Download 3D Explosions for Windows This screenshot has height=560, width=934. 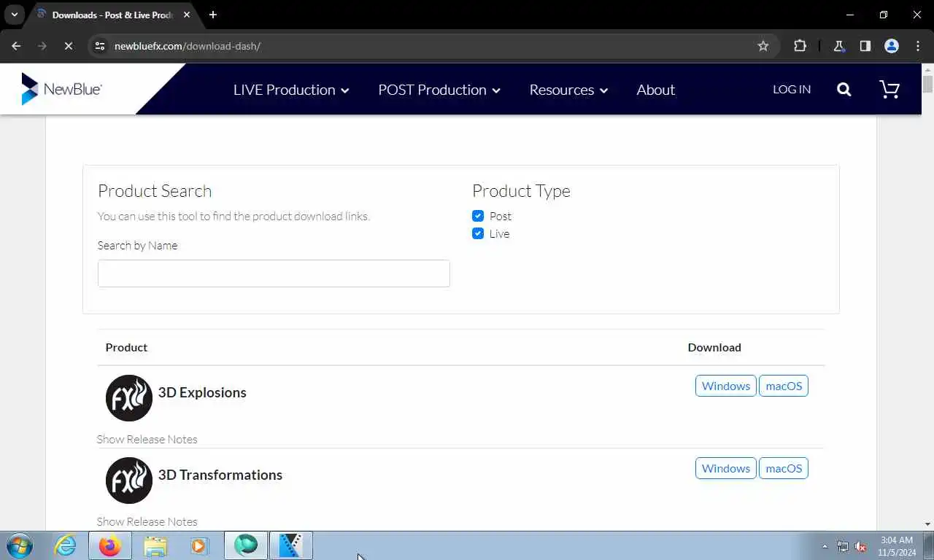[726, 386]
